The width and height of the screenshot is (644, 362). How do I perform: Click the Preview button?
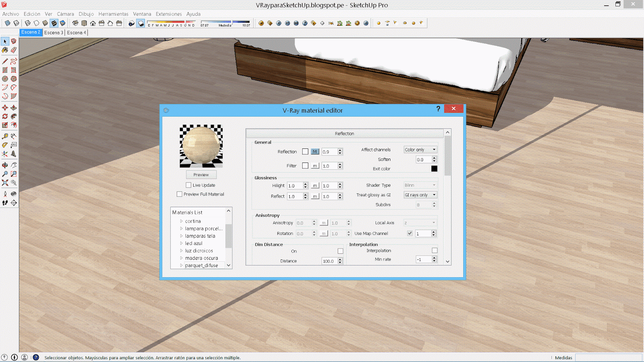pyautogui.click(x=201, y=175)
